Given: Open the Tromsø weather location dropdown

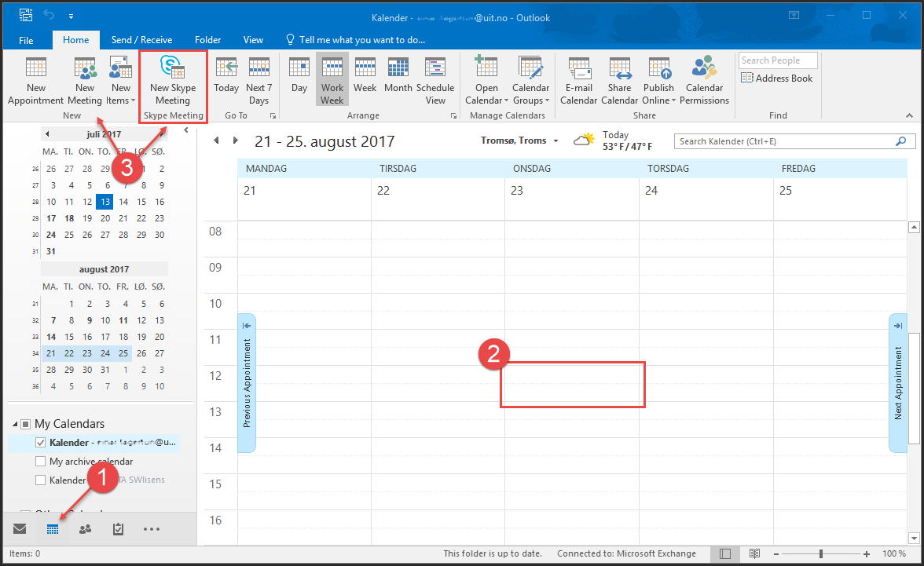Looking at the screenshot, I should coord(555,141).
